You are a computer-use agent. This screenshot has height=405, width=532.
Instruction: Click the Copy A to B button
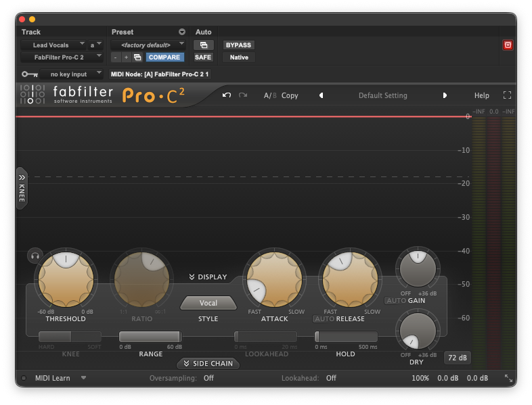pos(290,95)
